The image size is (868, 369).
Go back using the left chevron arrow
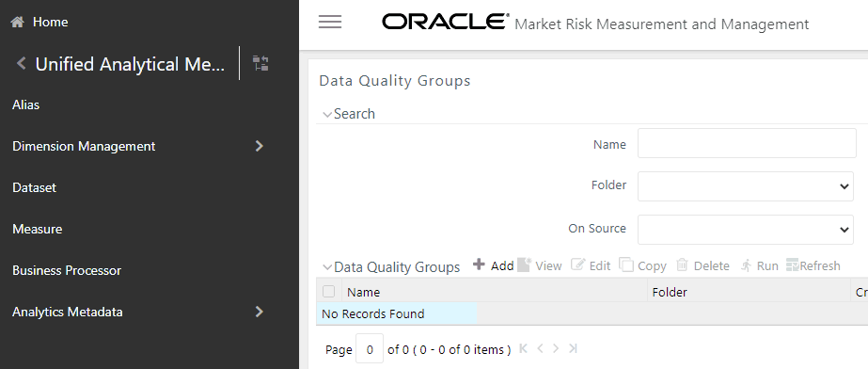click(x=21, y=63)
